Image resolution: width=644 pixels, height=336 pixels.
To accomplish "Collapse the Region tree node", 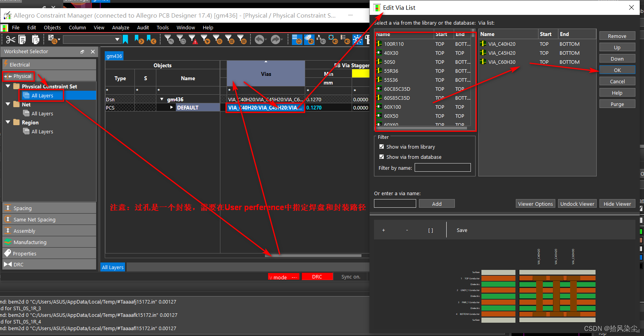I will [x=8, y=122].
